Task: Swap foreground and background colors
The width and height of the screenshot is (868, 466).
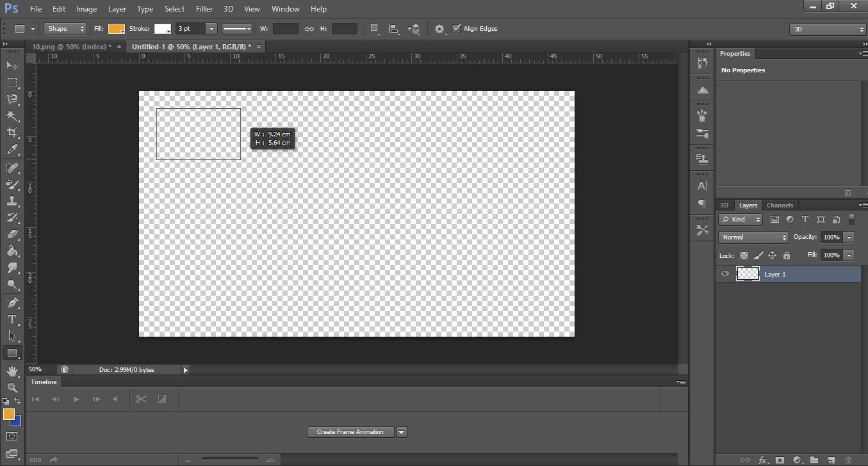Action: coord(17,401)
